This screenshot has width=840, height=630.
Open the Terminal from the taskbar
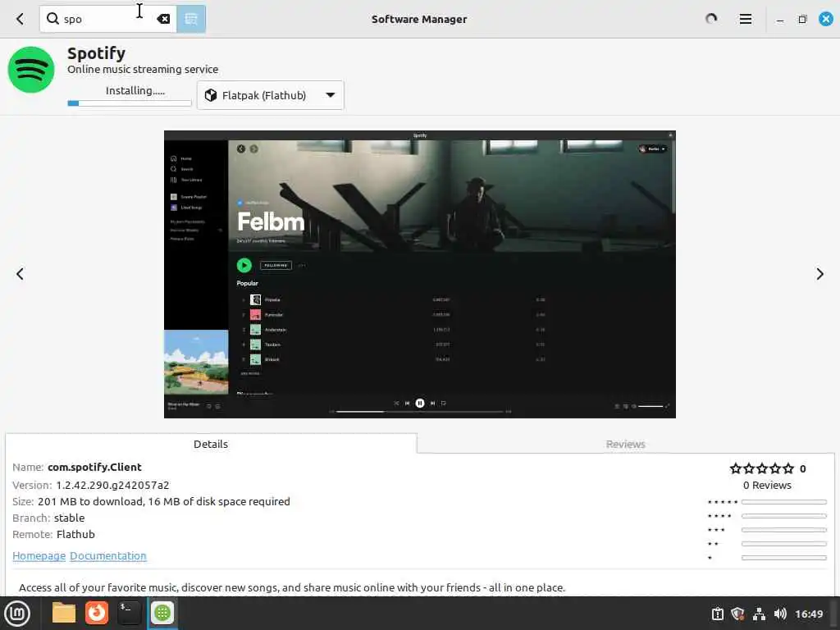point(129,613)
